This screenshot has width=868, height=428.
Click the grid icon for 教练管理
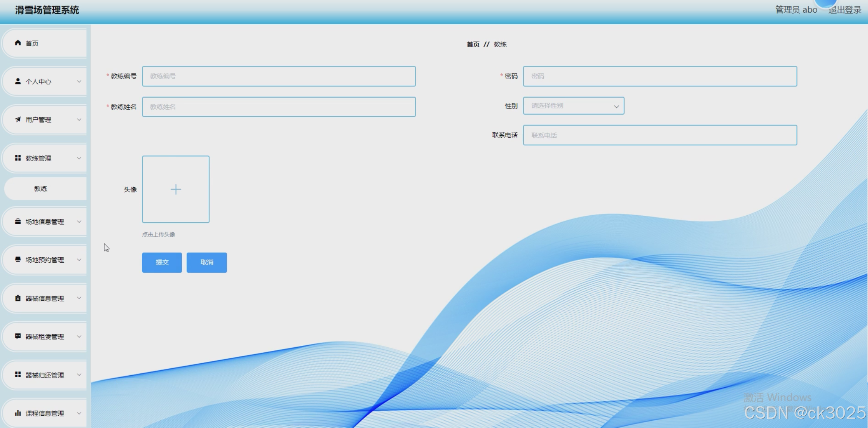[18, 158]
